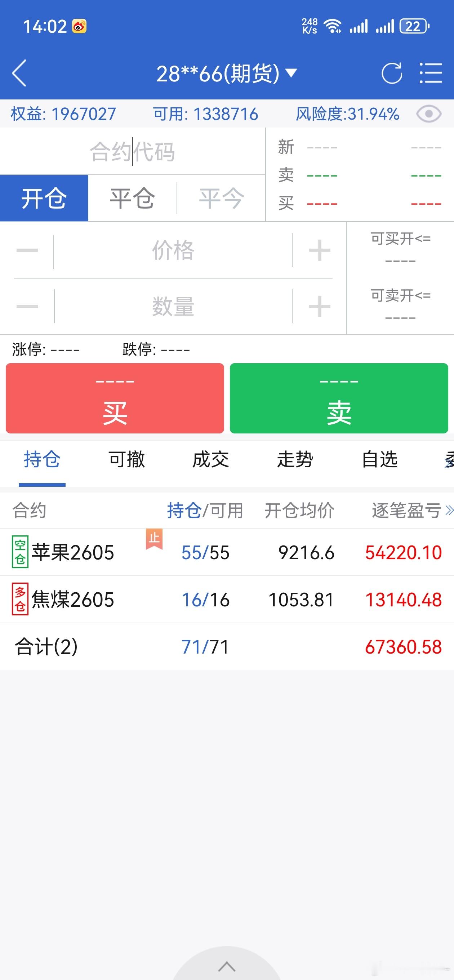Switch to the 成交 trades tab

tap(211, 460)
